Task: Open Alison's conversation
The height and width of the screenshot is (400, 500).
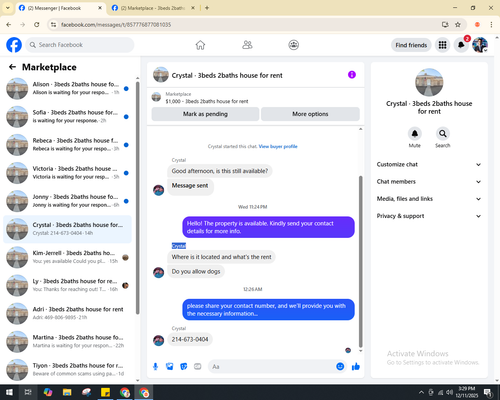Action: coord(68,89)
